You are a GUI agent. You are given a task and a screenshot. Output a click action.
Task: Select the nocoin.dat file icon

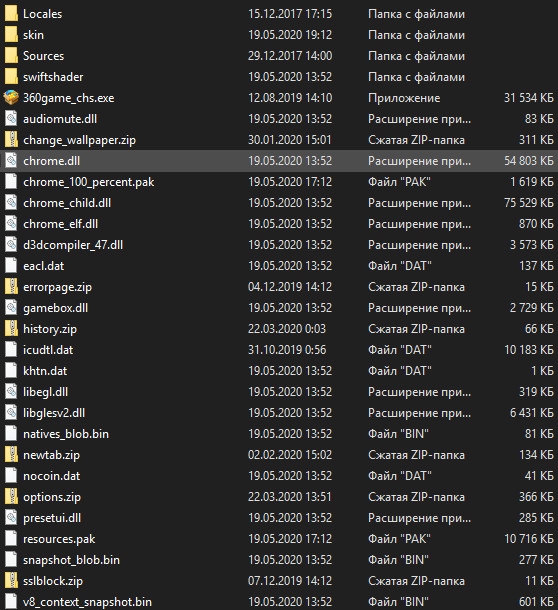11,476
